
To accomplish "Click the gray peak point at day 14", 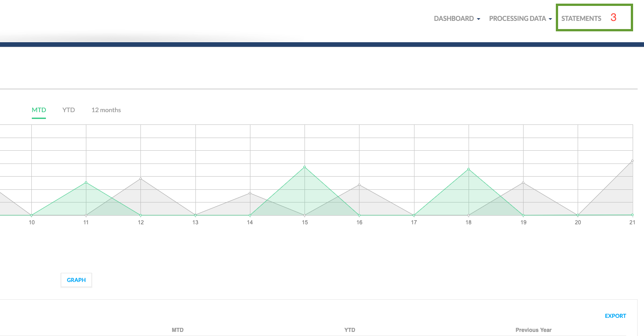I will click(250, 193).
